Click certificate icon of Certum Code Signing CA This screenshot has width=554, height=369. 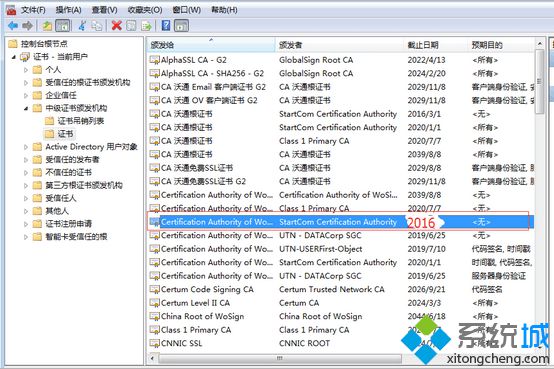pos(154,289)
